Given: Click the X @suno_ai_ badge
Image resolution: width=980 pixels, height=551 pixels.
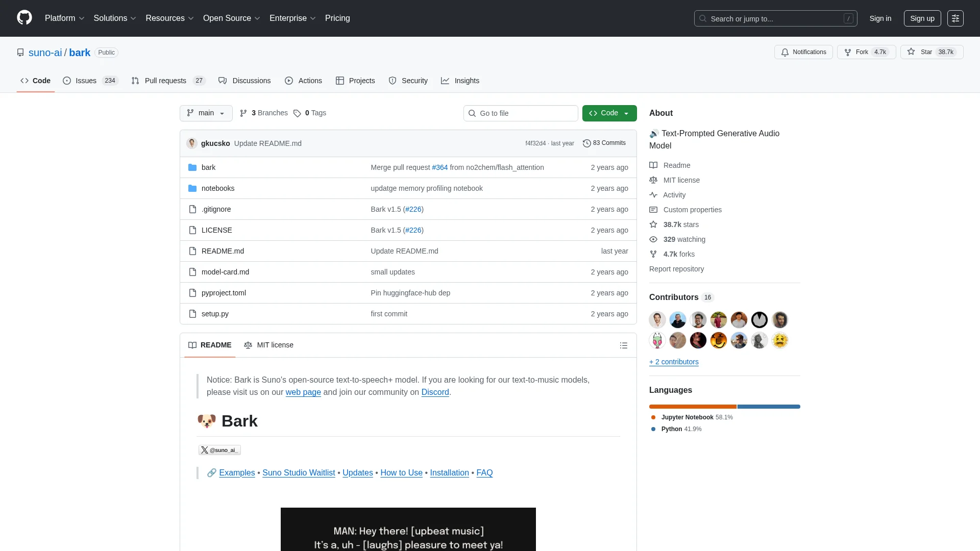Looking at the screenshot, I should (x=219, y=450).
